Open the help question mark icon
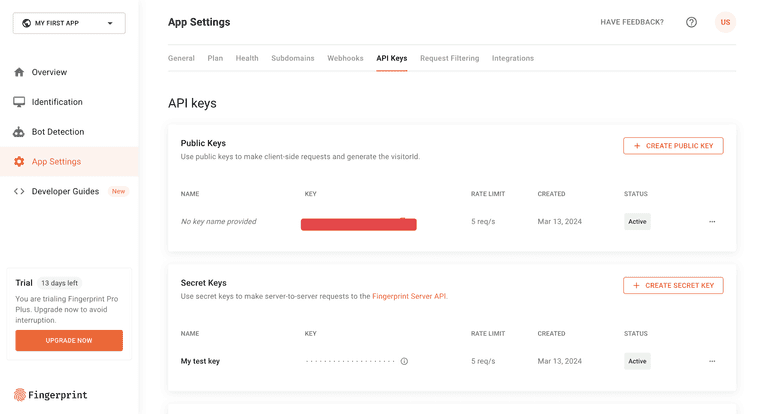The height and width of the screenshot is (414, 766). pos(691,22)
